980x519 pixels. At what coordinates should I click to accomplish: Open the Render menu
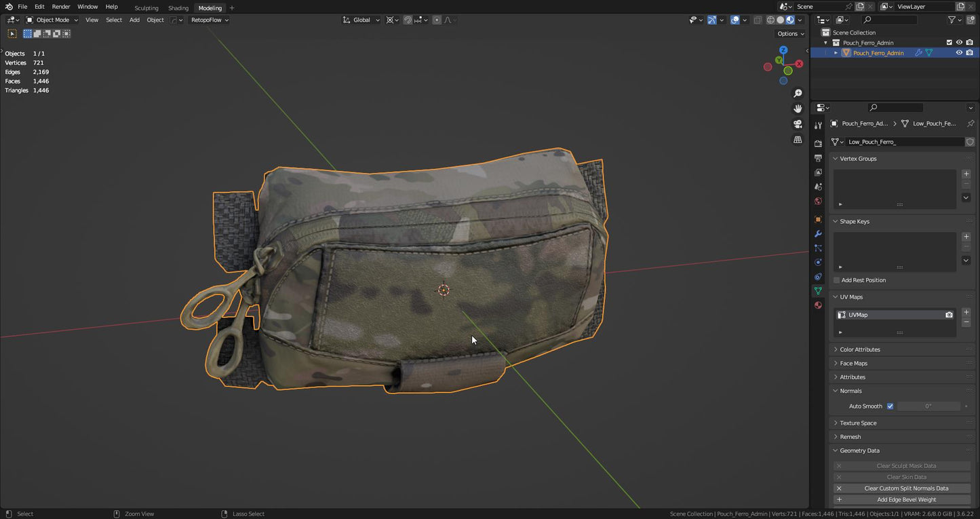(61, 7)
